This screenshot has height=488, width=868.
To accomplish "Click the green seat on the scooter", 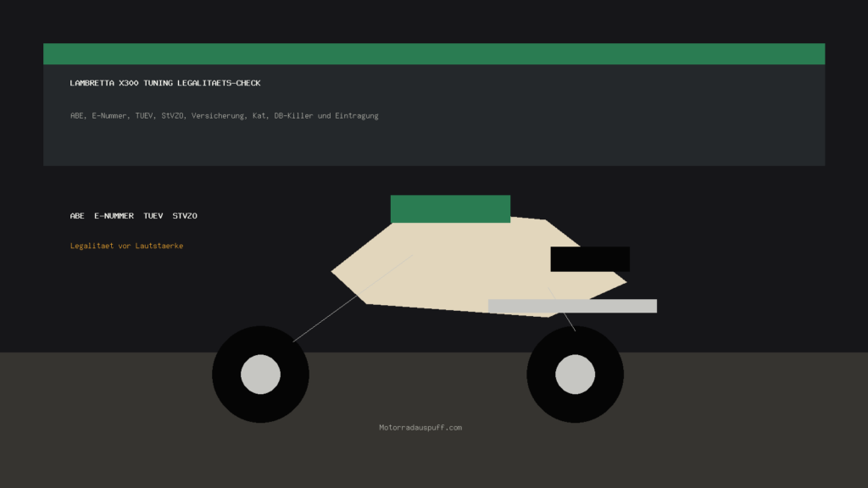I will click(450, 209).
